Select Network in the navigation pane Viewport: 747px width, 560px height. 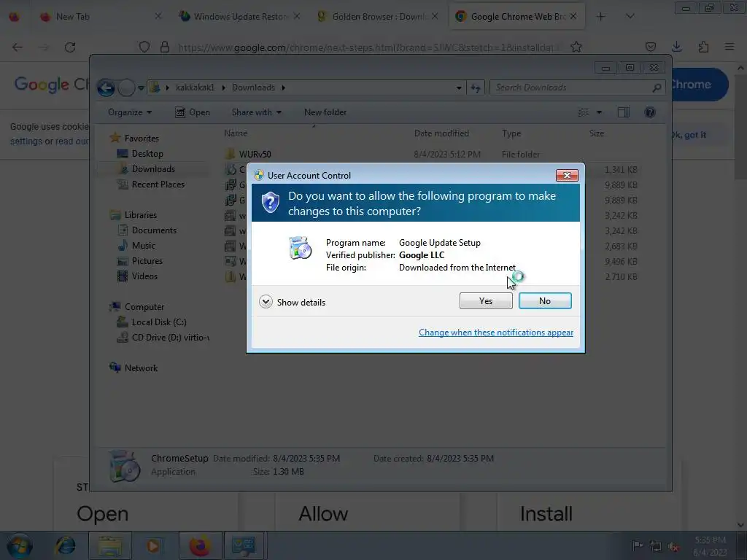coord(141,368)
